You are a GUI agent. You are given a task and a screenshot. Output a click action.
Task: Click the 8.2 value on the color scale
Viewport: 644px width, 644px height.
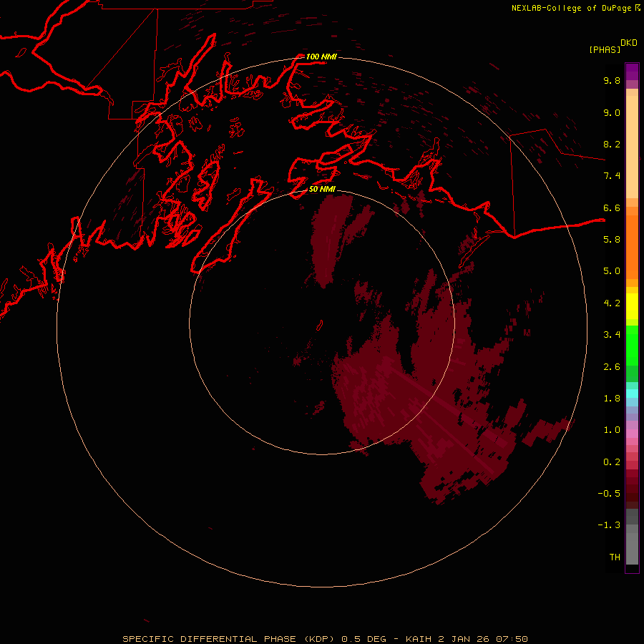tap(612, 144)
